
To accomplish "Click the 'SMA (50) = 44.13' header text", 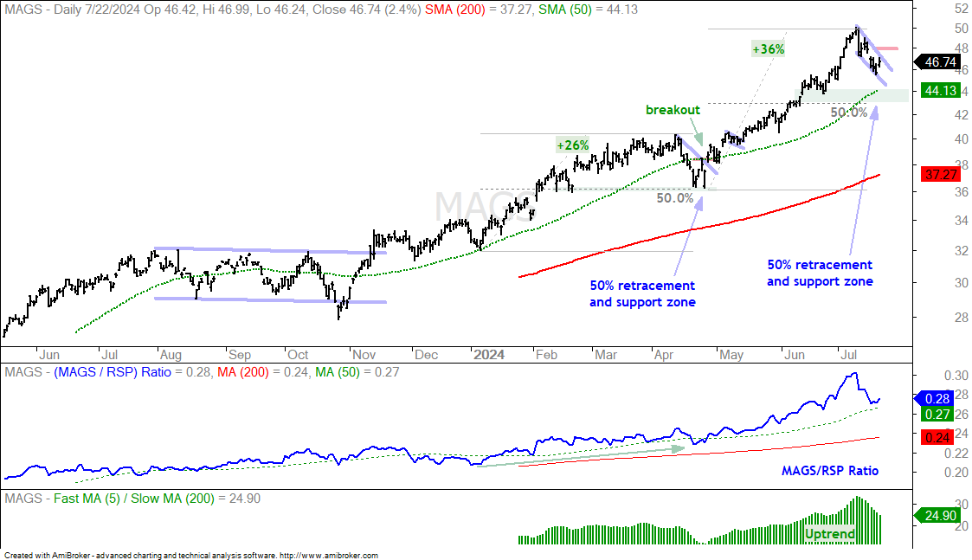I will pos(588,10).
